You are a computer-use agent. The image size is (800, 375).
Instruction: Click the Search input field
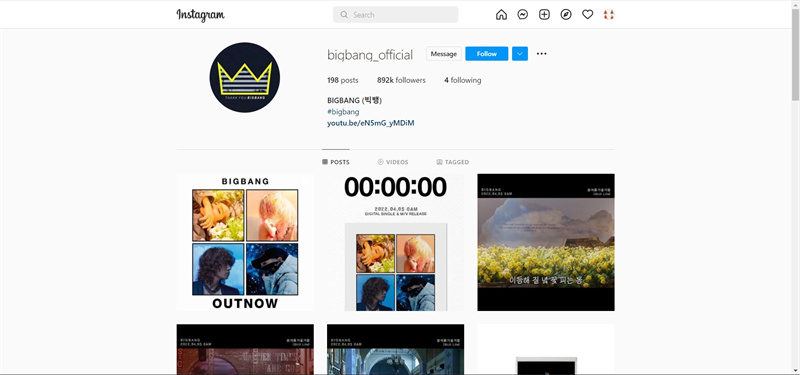coord(395,15)
